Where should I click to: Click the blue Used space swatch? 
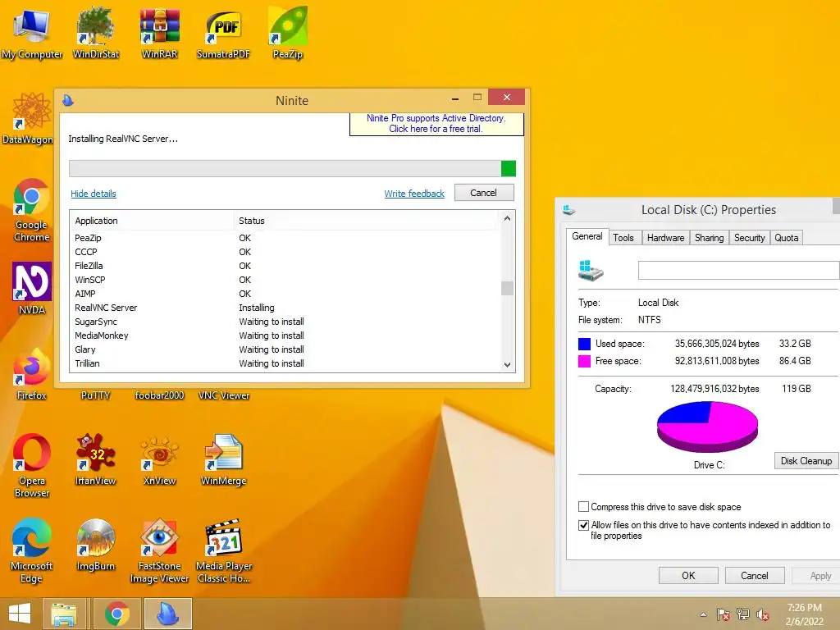pyautogui.click(x=584, y=344)
